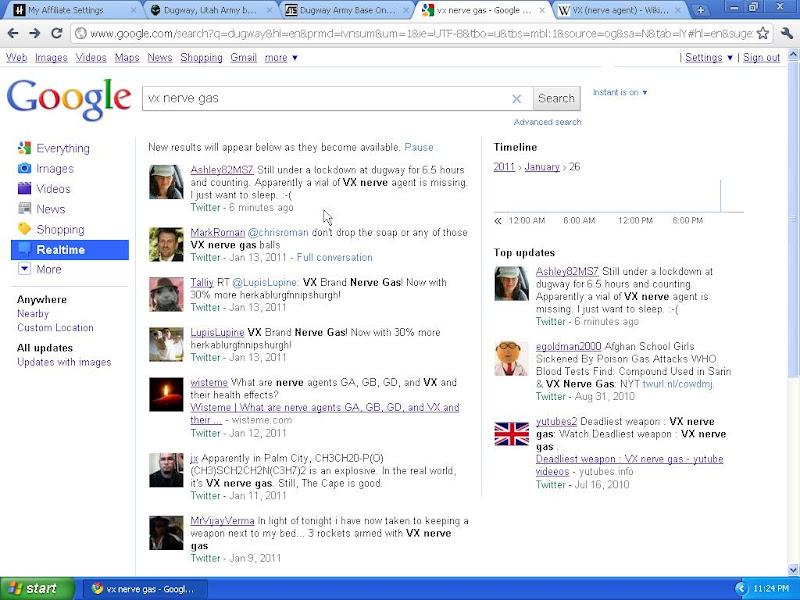Image resolution: width=800 pixels, height=600 pixels.
Task: Select the Everything icon in the sidebar
Action: [24, 148]
